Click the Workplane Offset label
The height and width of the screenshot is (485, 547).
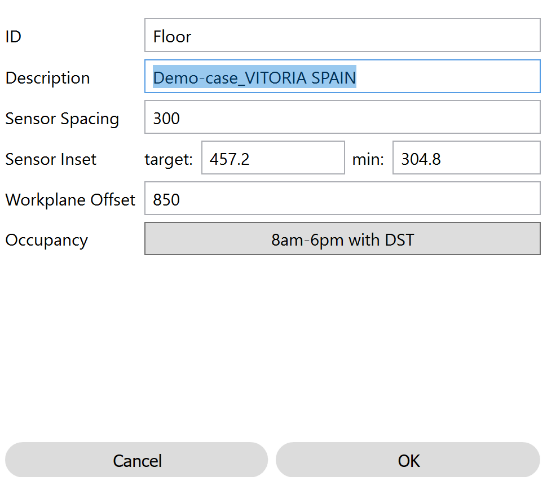click(x=70, y=200)
